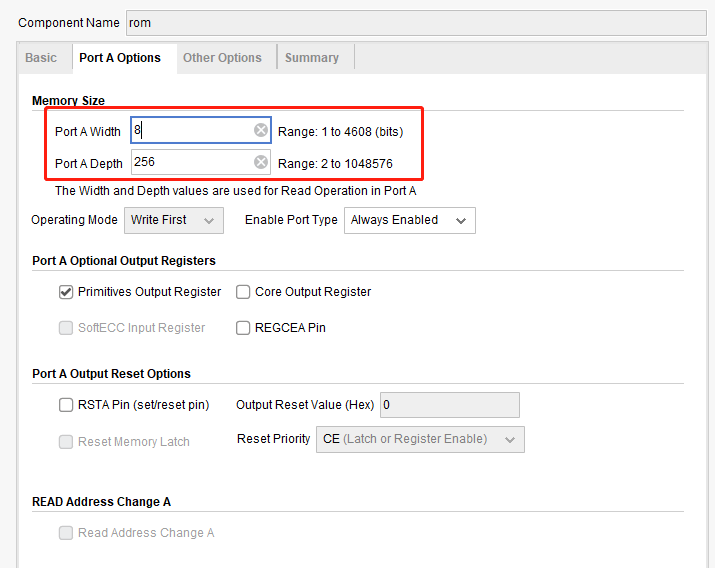Select the Port A Options tab
This screenshot has height=568, width=715.
(120, 58)
